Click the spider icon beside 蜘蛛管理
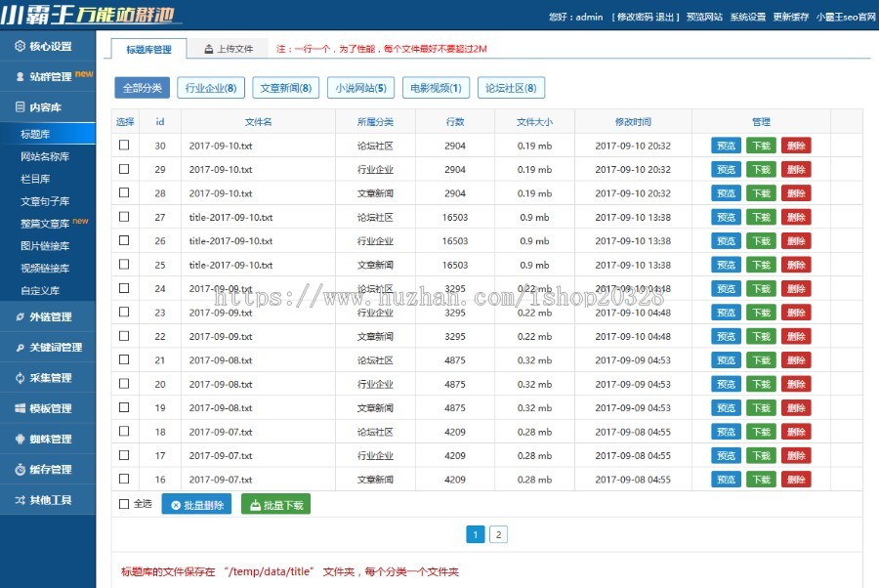The height and width of the screenshot is (588, 879). 21,439
